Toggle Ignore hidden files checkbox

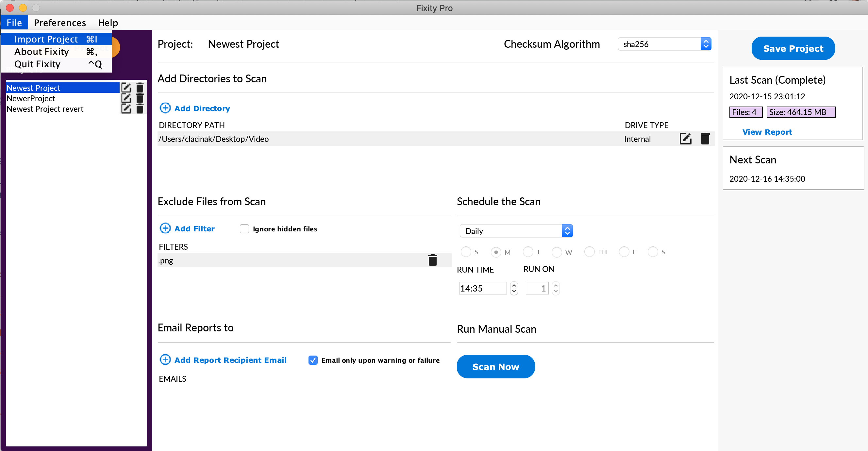tap(244, 228)
